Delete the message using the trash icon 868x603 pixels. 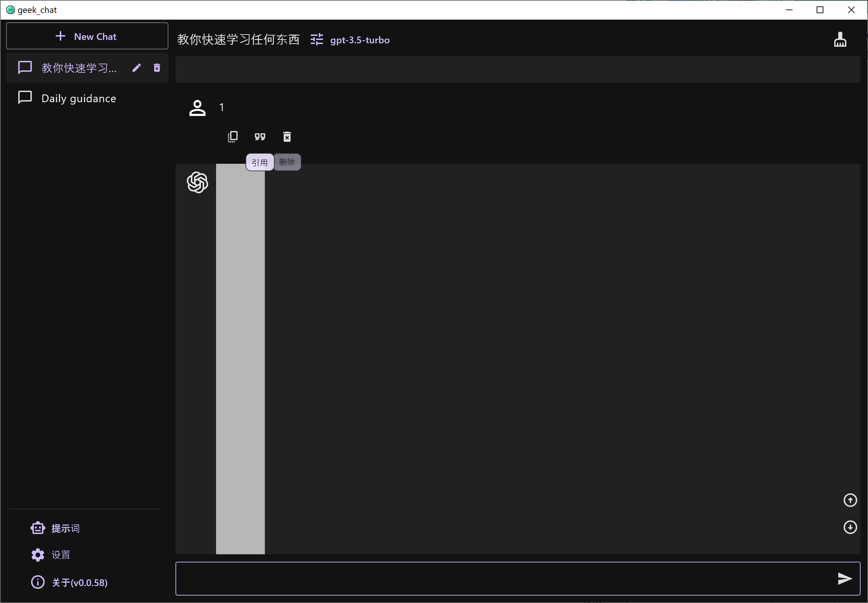pos(286,136)
